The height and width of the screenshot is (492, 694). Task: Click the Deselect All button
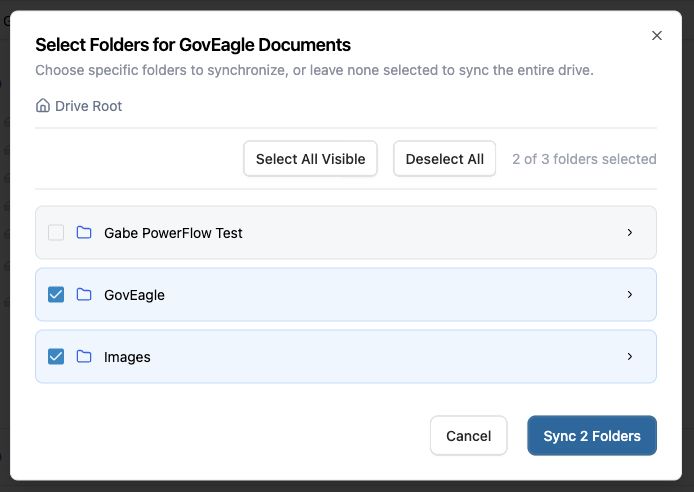click(444, 159)
